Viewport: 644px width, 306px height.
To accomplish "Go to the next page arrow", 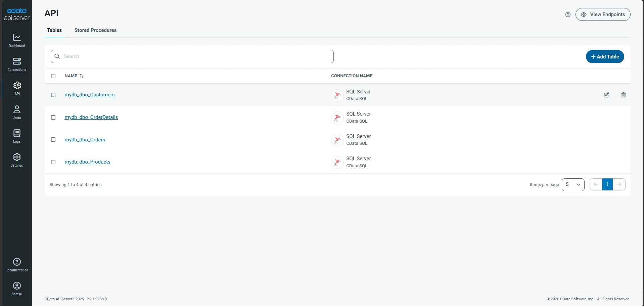I will [619, 184].
